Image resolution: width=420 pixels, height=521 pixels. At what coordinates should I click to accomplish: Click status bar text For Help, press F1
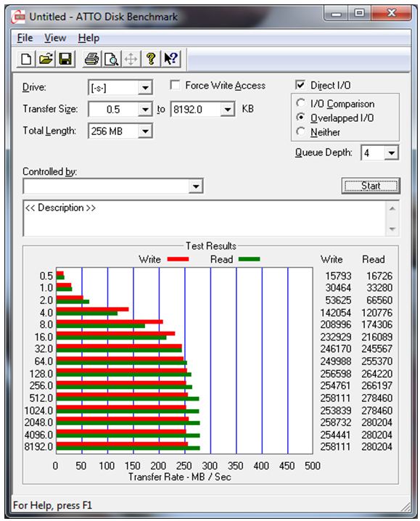click(x=52, y=505)
